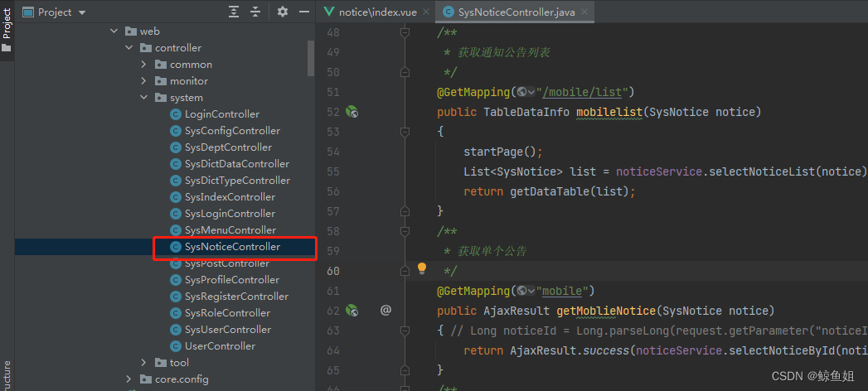Open SysUserController in project tree
This screenshot has width=868, height=391.
[x=227, y=330]
